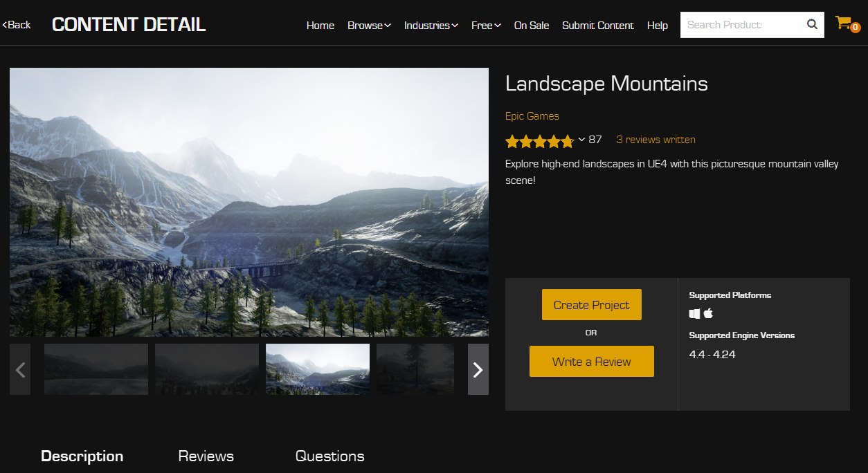
Task: Click the Back arrow link
Action: point(17,25)
